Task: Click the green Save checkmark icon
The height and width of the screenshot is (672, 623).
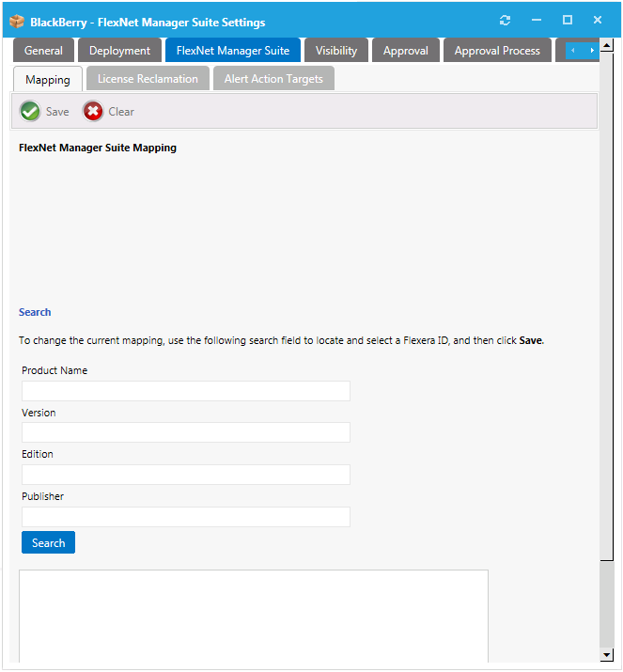Action: pos(30,112)
